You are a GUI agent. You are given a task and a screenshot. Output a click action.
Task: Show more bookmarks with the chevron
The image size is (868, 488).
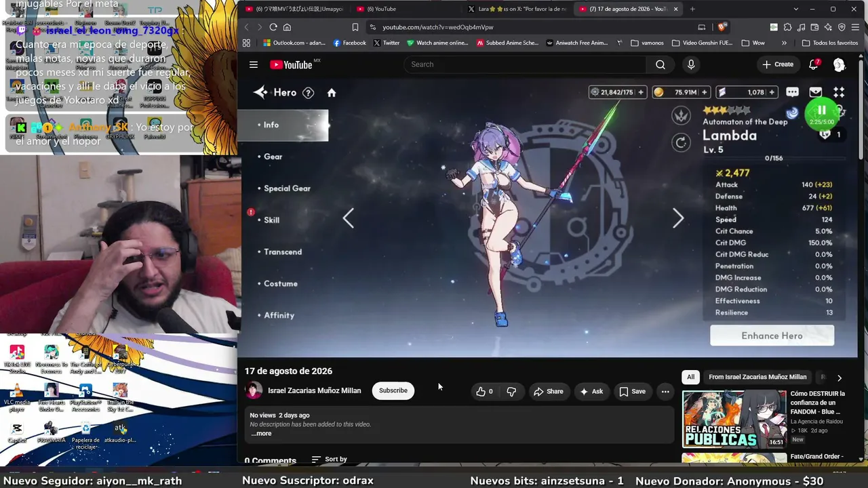pyautogui.click(x=785, y=43)
